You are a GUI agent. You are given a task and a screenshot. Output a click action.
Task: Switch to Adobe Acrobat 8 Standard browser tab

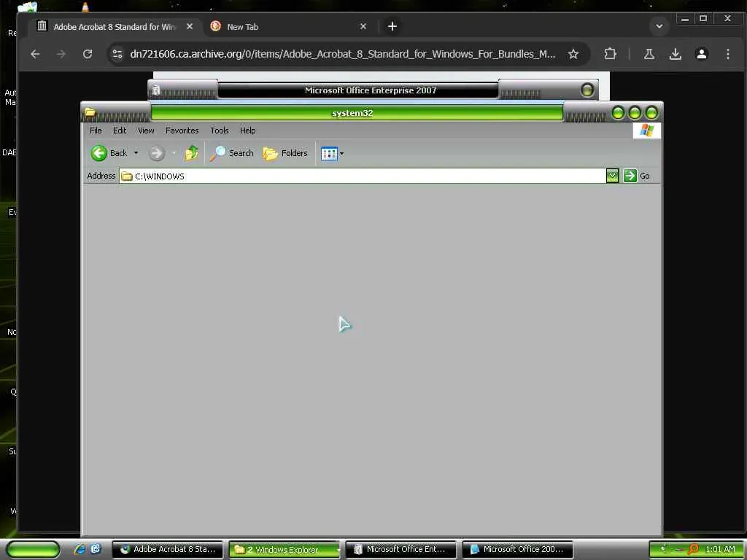[x=115, y=27]
